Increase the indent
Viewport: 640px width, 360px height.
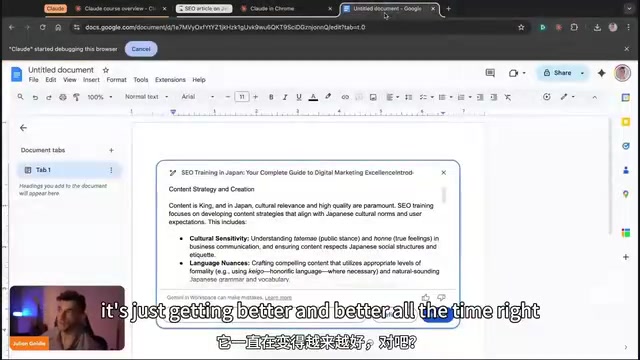pyautogui.click(x=494, y=97)
